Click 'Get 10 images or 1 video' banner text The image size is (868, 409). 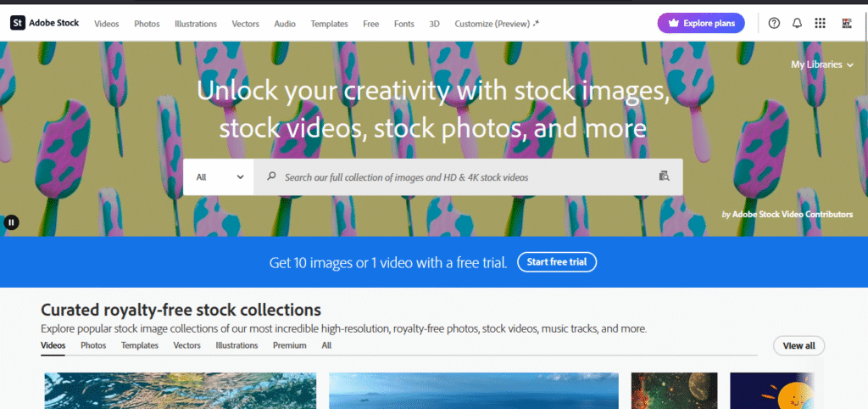pyautogui.click(x=388, y=262)
